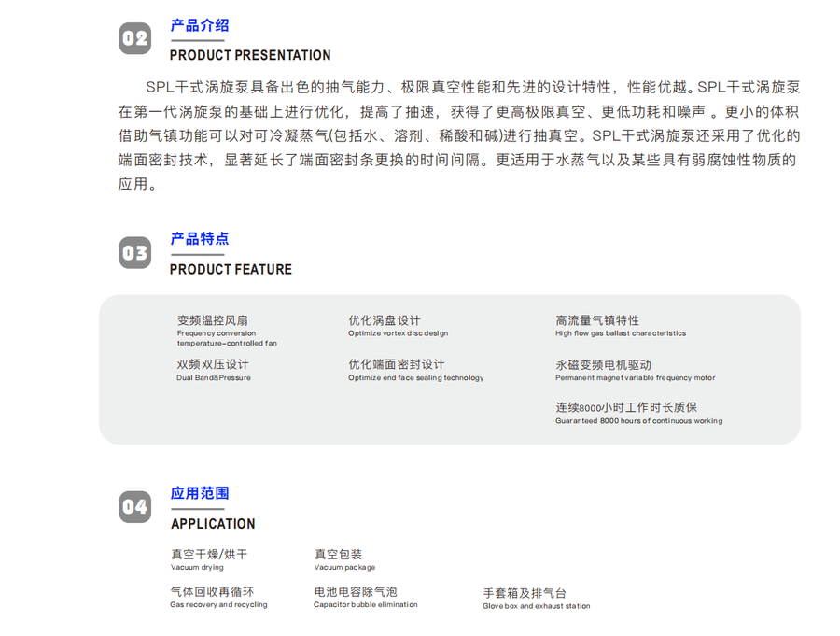Click the 手套箱及排气台 application label
Viewport: 840px width, 636px height.
coord(525,593)
